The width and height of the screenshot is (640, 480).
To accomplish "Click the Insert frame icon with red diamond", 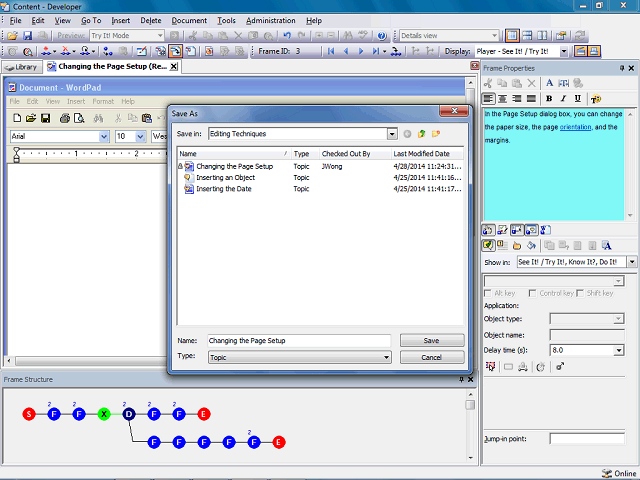I will pyautogui.click(x=46, y=51).
